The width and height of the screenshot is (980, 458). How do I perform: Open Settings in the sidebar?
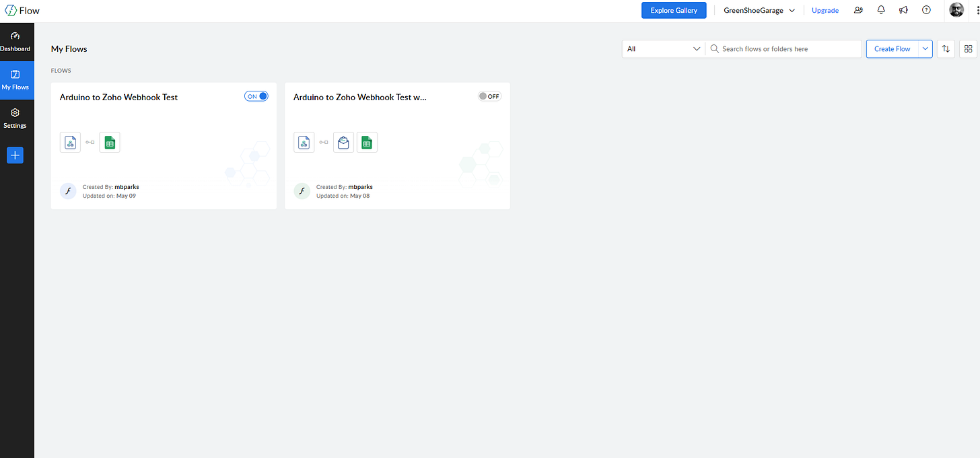pyautogui.click(x=15, y=118)
